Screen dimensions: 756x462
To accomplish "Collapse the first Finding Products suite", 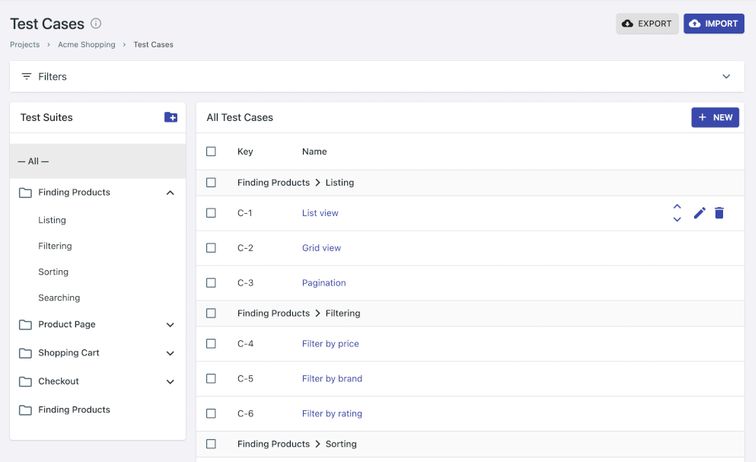I will click(x=170, y=192).
